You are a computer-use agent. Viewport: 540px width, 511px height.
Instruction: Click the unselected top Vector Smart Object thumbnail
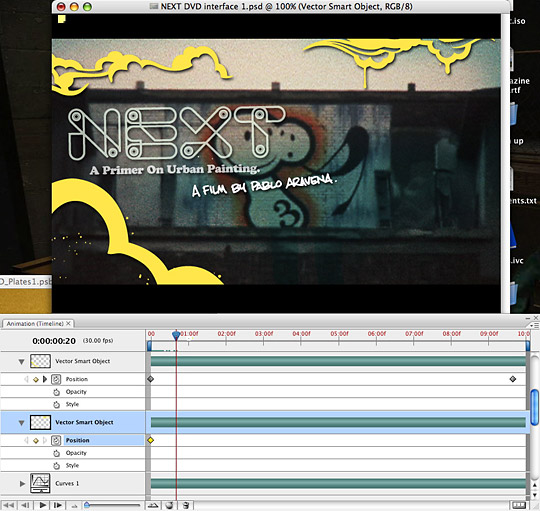pyautogui.click(x=40, y=361)
